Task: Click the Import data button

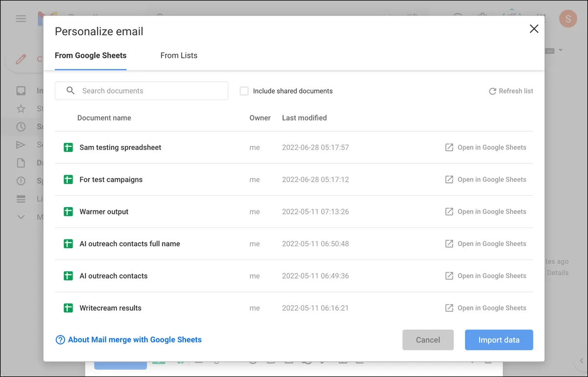Action: pos(499,340)
